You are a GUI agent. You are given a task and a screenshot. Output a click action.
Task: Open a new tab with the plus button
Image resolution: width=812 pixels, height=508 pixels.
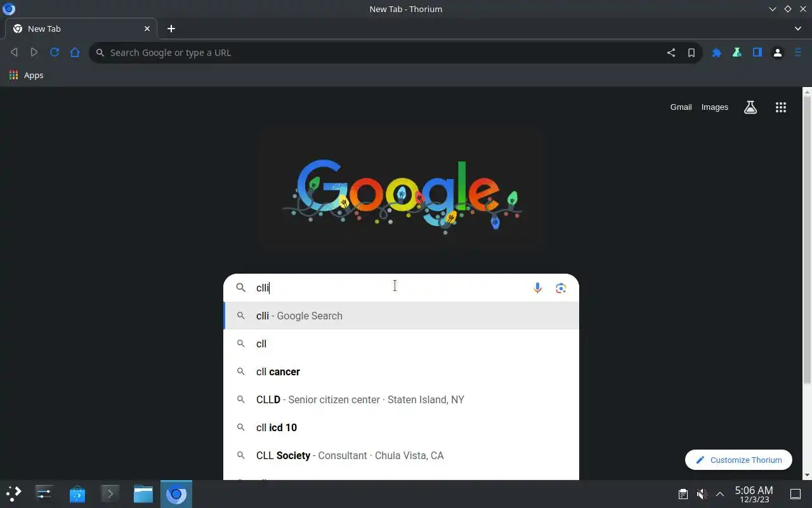point(171,29)
